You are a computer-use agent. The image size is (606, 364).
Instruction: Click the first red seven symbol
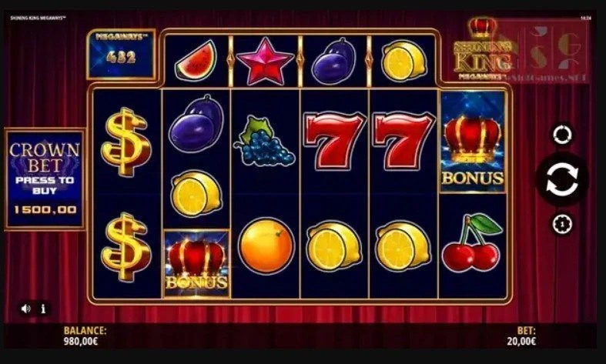point(334,140)
